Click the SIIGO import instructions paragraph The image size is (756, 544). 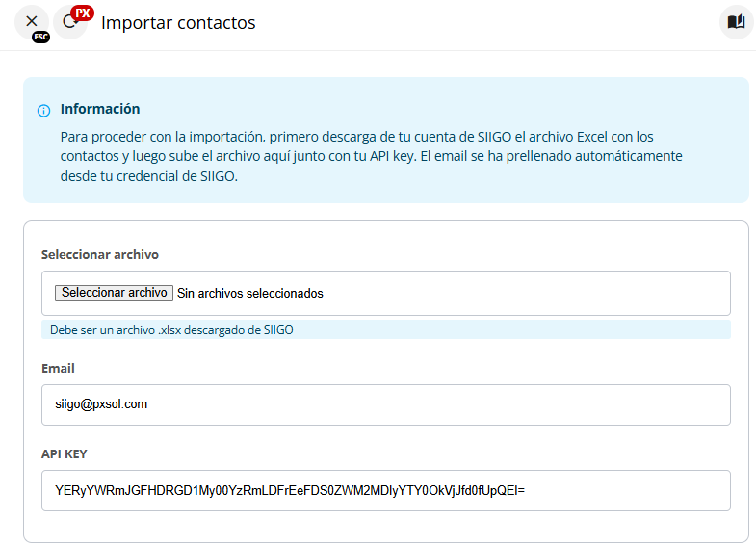(x=371, y=157)
